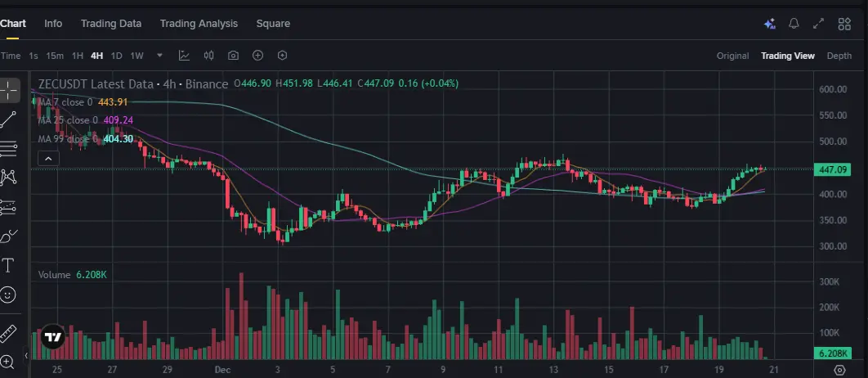The image size is (868, 378).
Task: Select the 1H interval
Action: point(78,56)
